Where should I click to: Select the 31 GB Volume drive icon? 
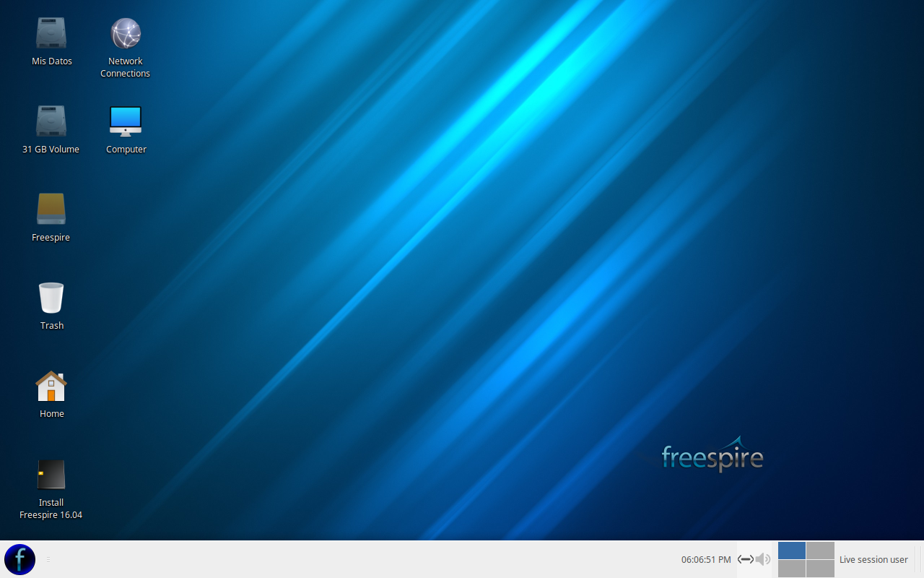[x=51, y=122]
